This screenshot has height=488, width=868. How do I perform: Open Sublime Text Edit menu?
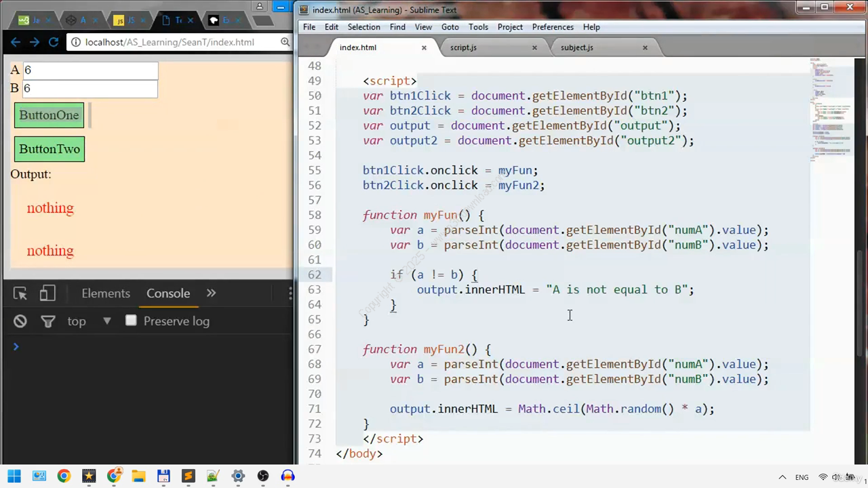332,27
